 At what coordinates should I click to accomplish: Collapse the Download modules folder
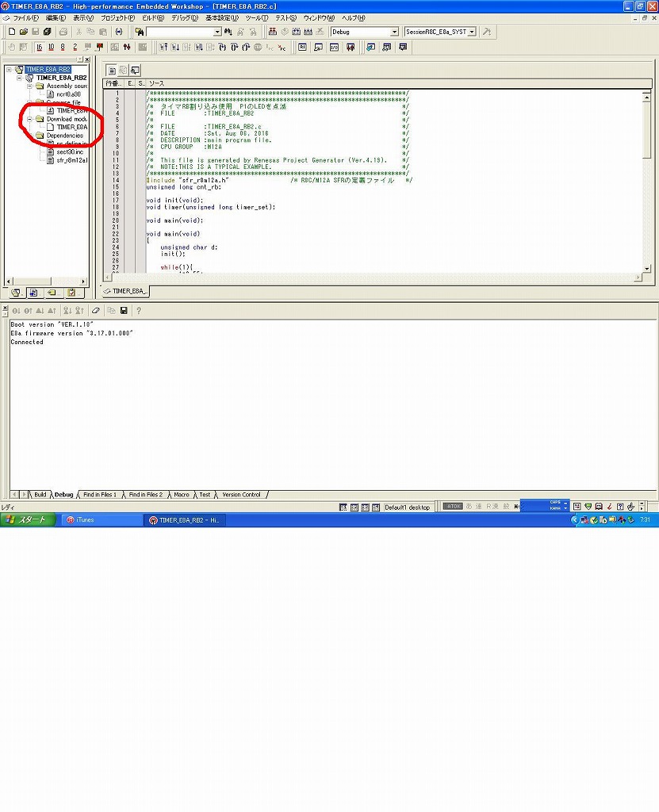pos(30,119)
